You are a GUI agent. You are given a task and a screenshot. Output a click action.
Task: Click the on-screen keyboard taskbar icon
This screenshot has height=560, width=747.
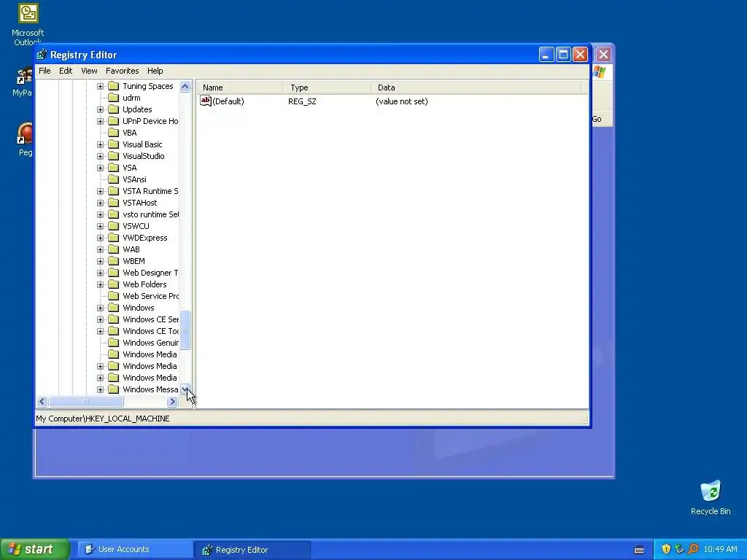tap(639, 550)
